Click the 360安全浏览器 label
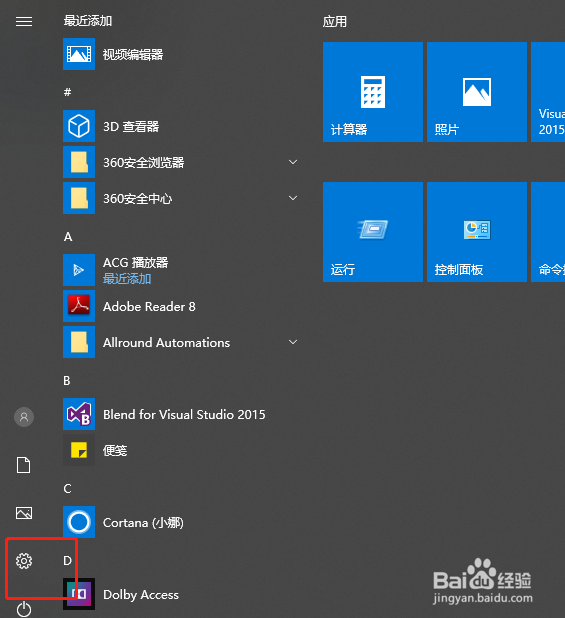This screenshot has height=618, width=565. (144, 162)
